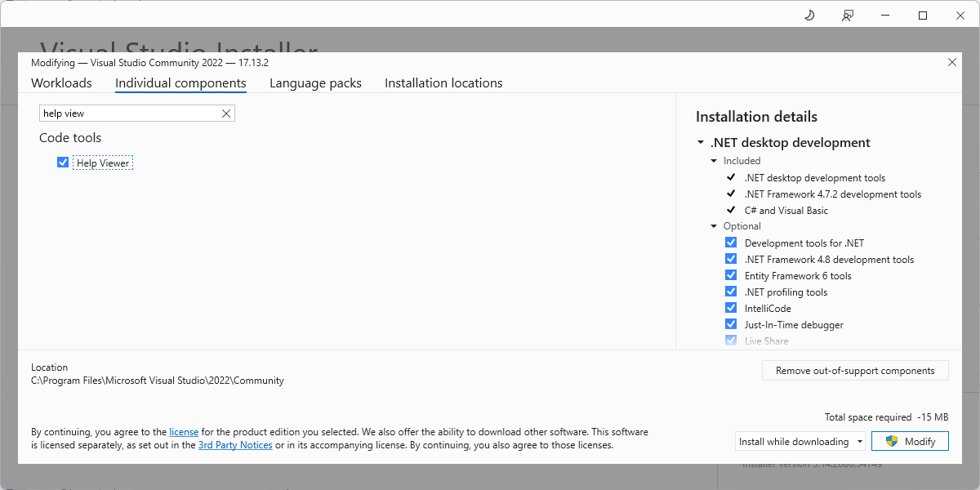Click the Modify button

(910, 441)
